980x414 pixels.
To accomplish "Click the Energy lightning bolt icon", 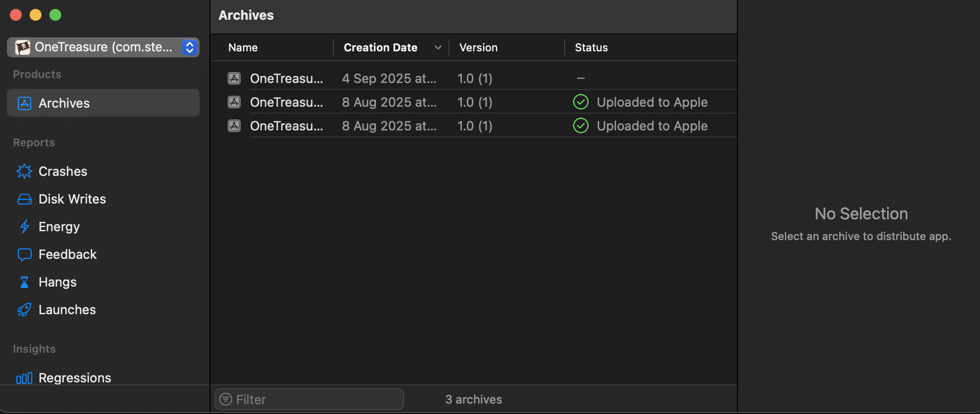I will 24,227.
